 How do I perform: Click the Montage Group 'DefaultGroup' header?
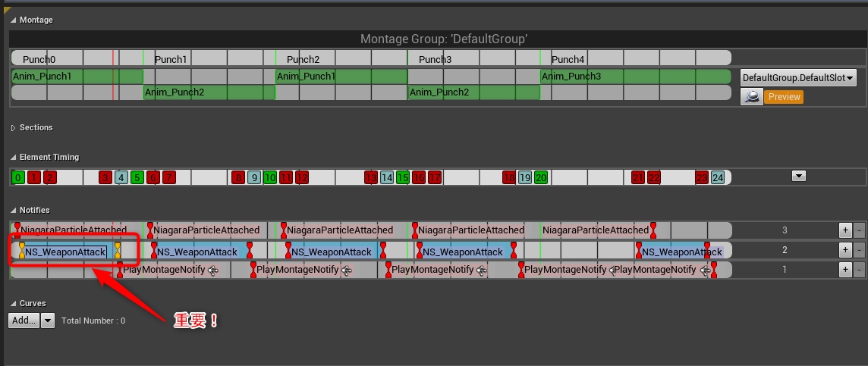pos(443,39)
